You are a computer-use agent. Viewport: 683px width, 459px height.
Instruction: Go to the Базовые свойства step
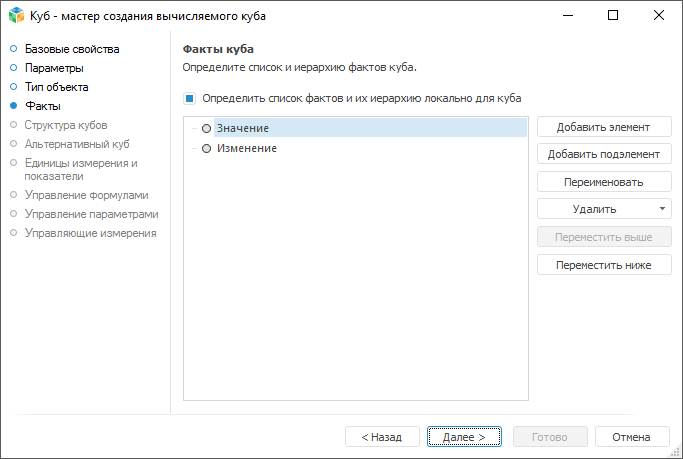72,49
